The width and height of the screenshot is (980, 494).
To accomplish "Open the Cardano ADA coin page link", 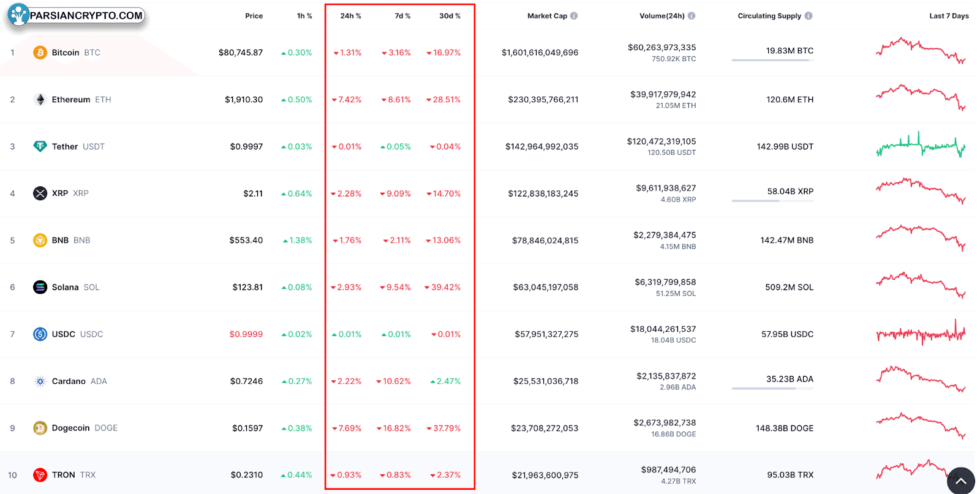I will [80, 381].
